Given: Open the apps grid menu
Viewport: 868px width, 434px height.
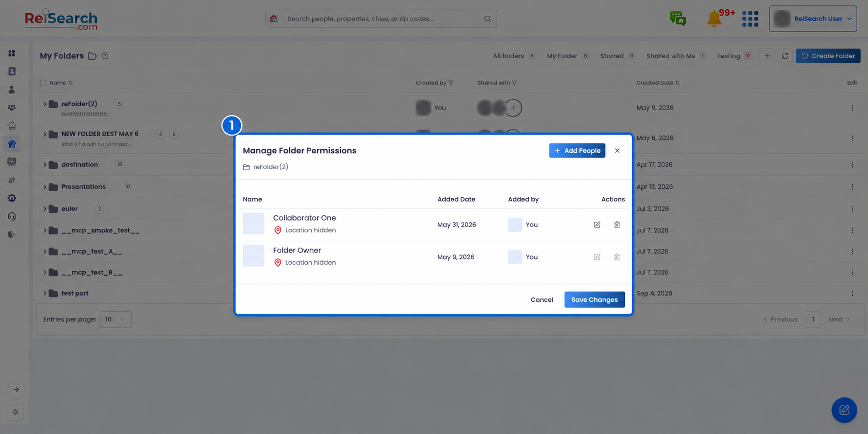Looking at the screenshot, I should coord(750,19).
